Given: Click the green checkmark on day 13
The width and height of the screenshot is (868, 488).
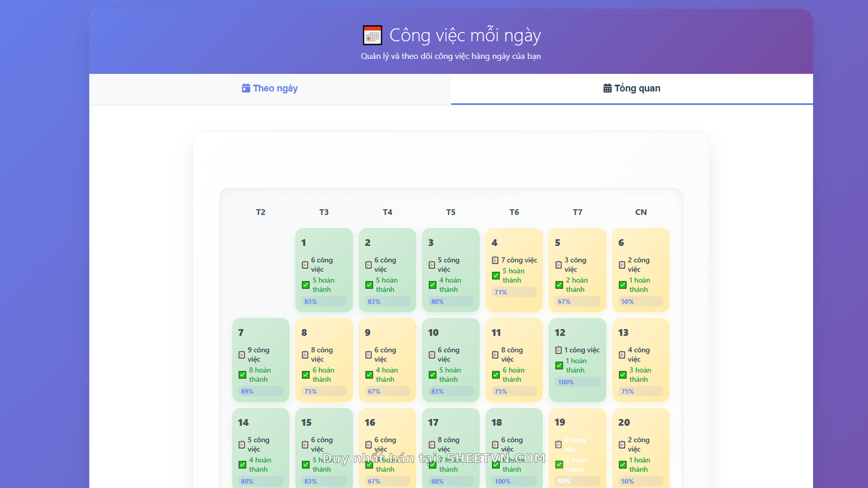Looking at the screenshot, I should (x=623, y=375).
